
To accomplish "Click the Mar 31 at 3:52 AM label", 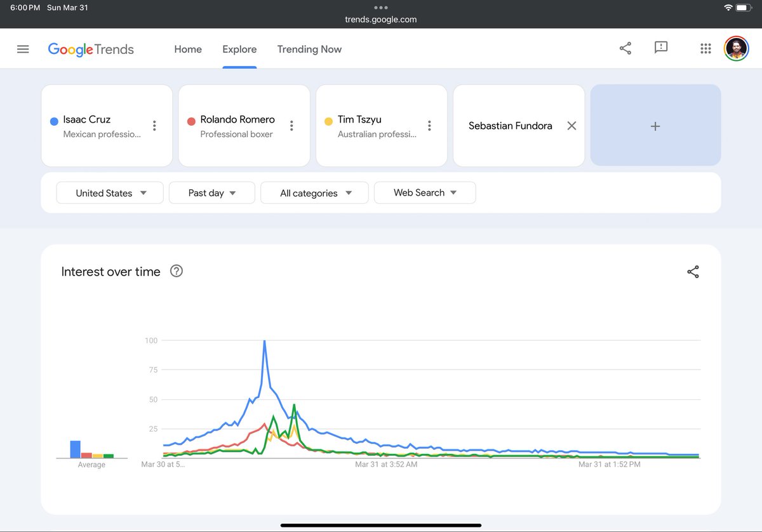I will pyautogui.click(x=386, y=465).
